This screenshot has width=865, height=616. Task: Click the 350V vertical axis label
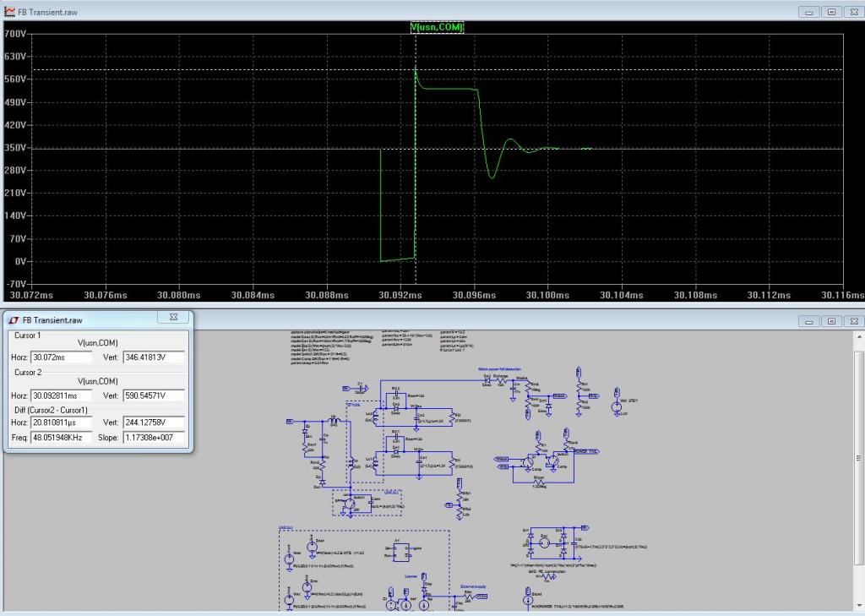[15, 147]
